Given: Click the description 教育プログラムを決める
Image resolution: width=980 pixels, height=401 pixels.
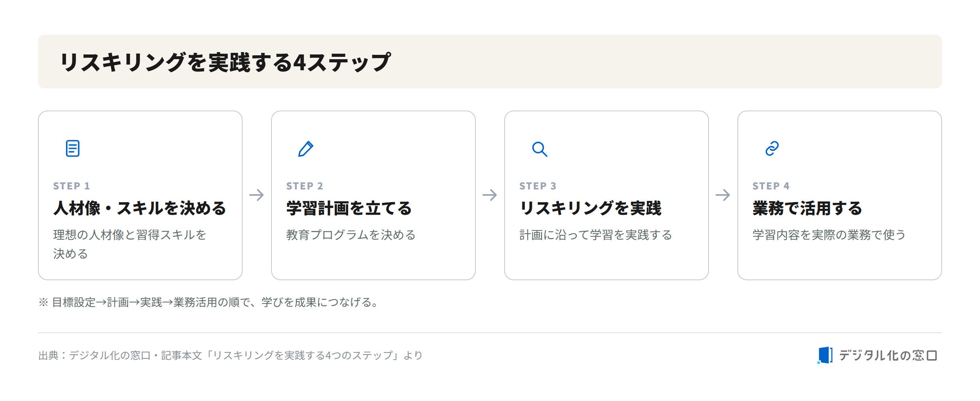Looking at the screenshot, I should [x=351, y=235].
